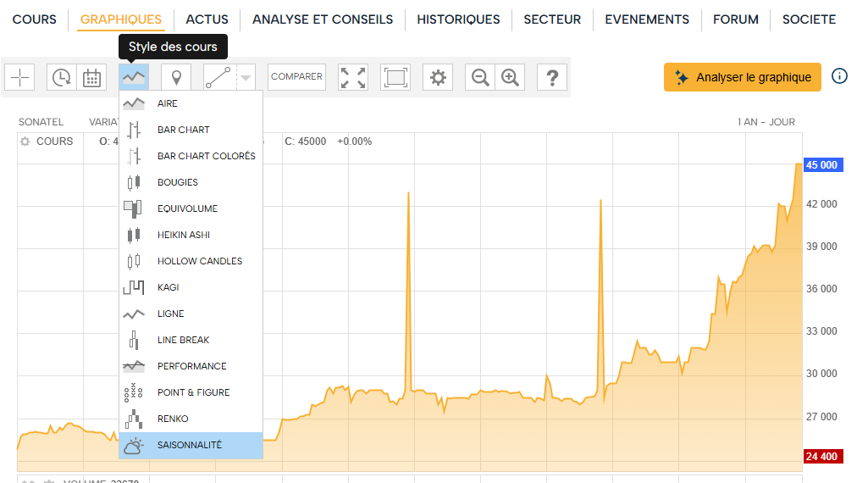Click the Style des cours chart icon

tap(134, 77)
